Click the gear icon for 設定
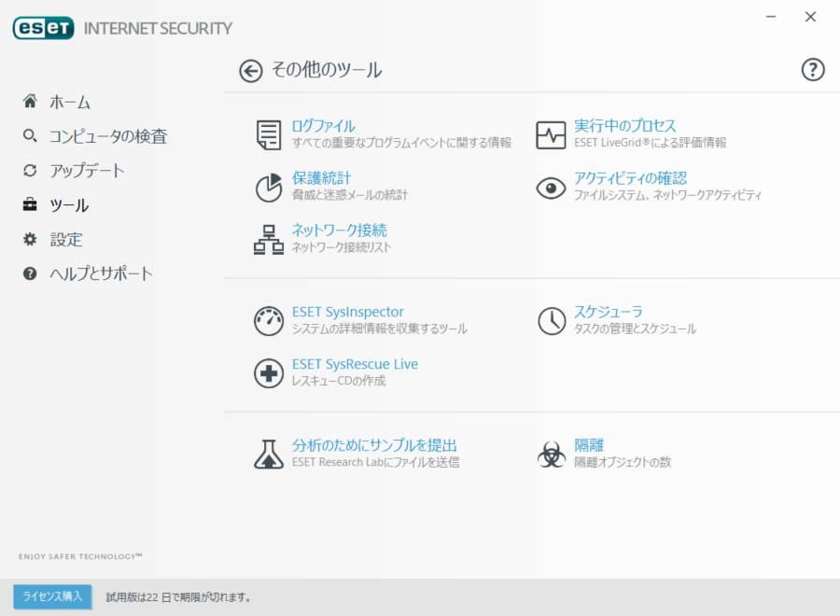Screen dimensions: 840x616 [30, 239]
